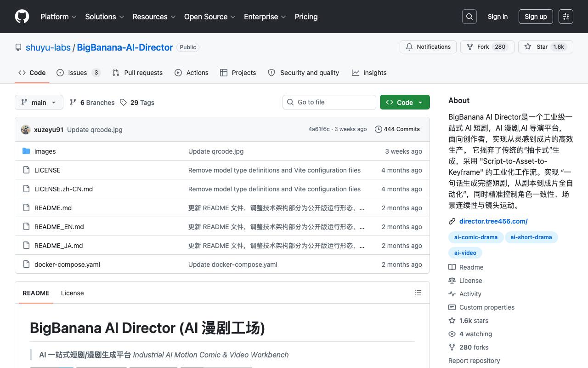Viewport: 588px width, 368px height.
Task: Expand the Open Source menu
Action: pyautogui.click(x=210, y=17)
